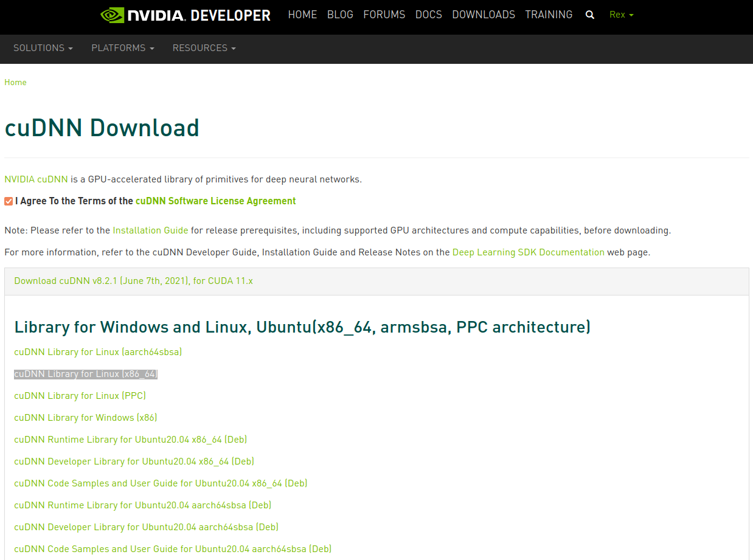The height and width of the screenshot is (560, 753).
Task: Click the NVIDIA Developer logo
Action: click(x=186, y=15)
